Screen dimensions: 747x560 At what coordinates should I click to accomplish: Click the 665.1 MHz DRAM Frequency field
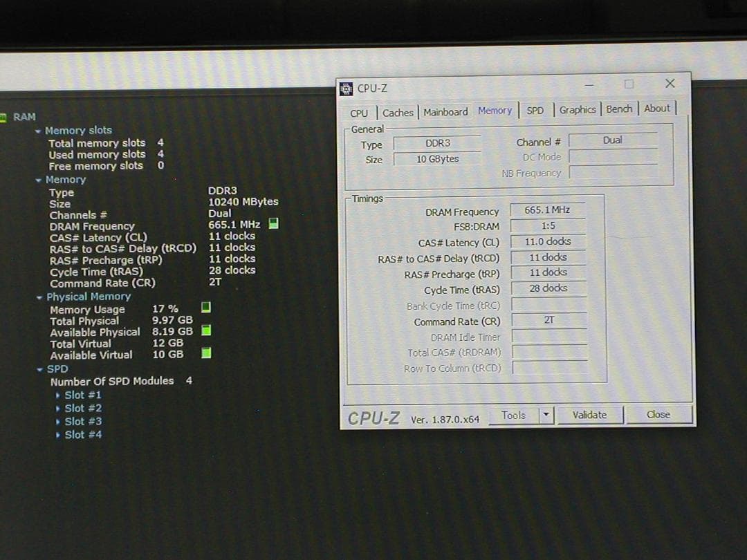coord(548,210)
